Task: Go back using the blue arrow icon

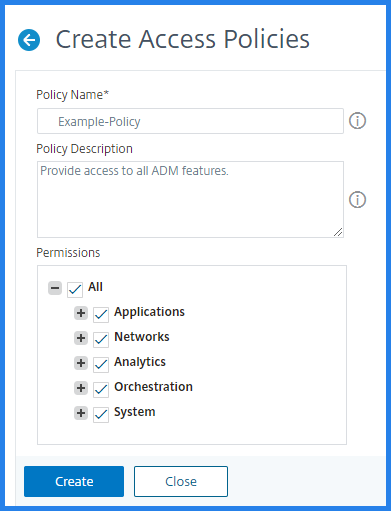Action: 29,40
